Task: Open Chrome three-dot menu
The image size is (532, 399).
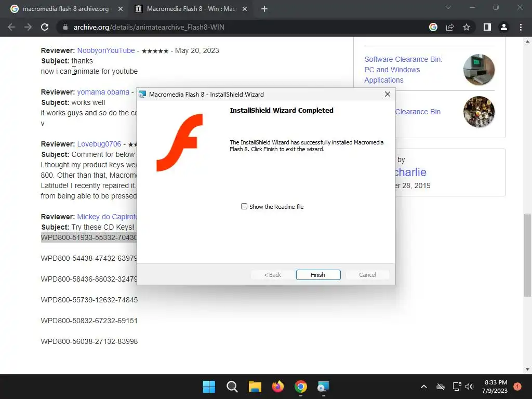Action: click(x=521, y=27)
